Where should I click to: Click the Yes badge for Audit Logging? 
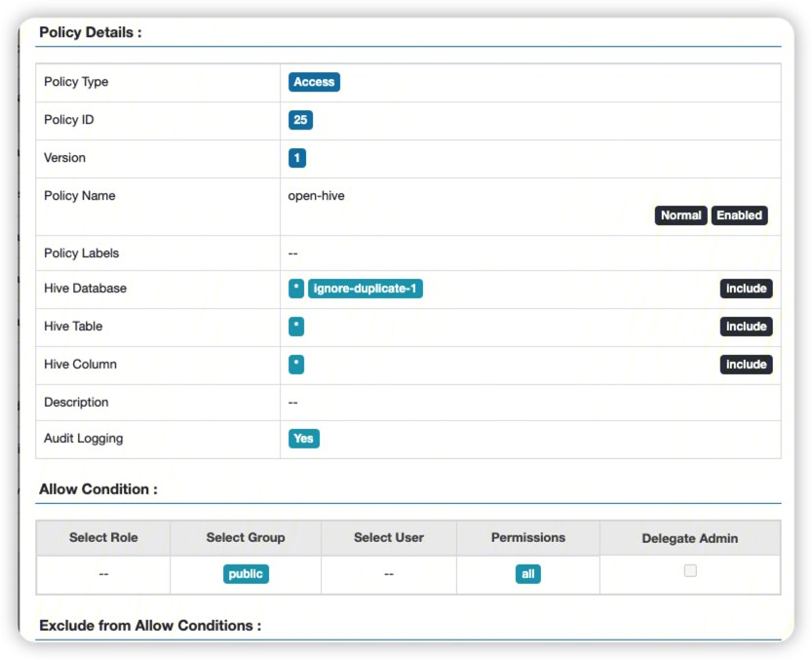[x=304, y=439]
